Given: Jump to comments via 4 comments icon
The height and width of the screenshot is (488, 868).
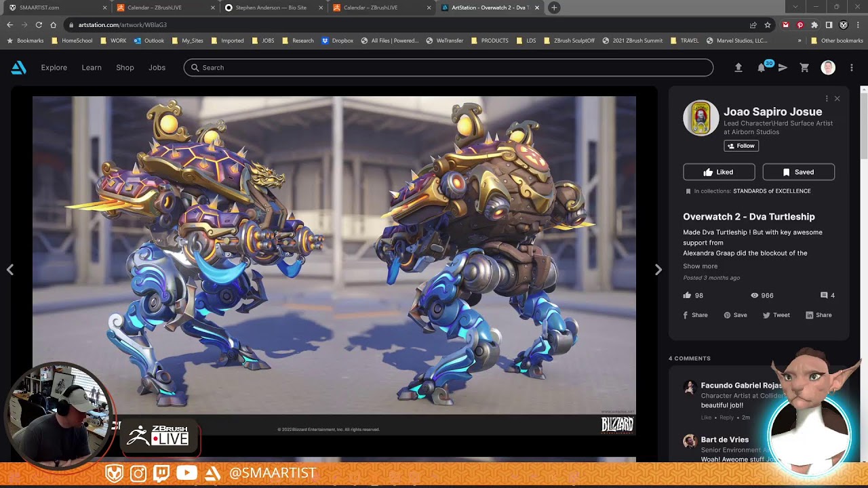Looking at the screenshot, I should 827,296.
